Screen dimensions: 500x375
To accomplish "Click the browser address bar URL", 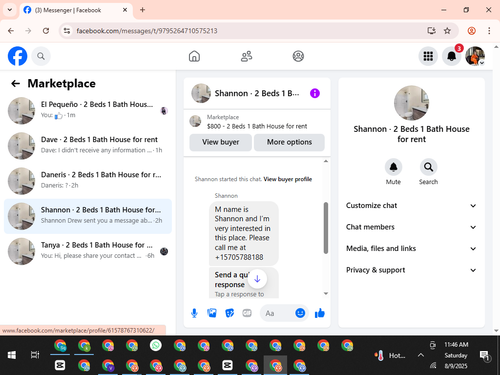I will tap(147, 31).
